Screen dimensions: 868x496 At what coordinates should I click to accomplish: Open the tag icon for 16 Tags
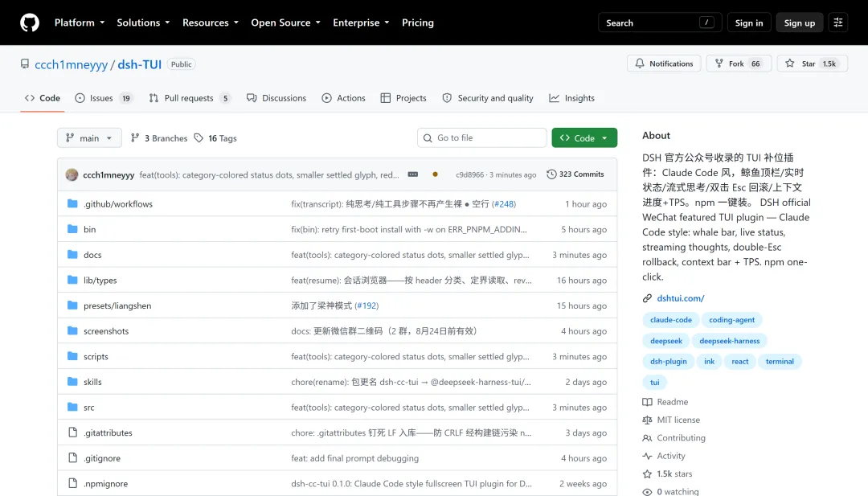coord(199,137)
